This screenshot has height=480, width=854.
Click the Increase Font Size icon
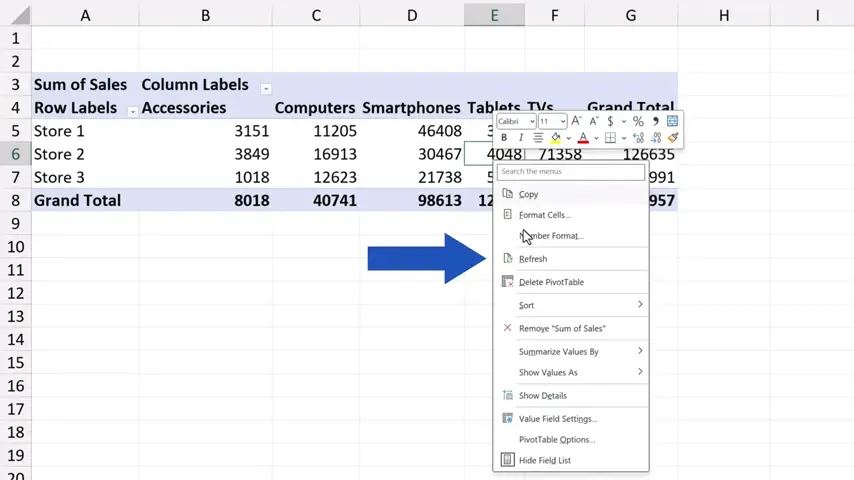coord(576,121)
